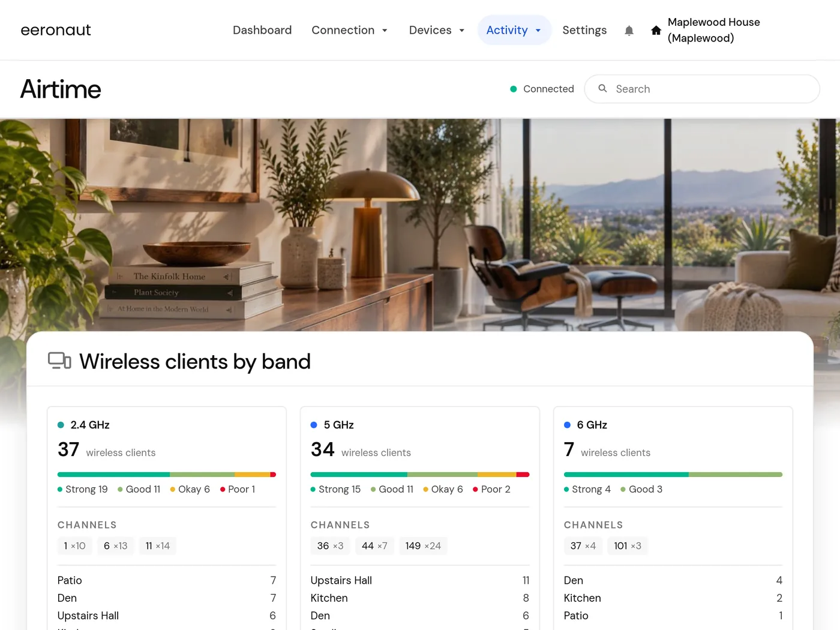The image size is (840, 630).
Task: Open the Settings page
Action: pos(584,30)
